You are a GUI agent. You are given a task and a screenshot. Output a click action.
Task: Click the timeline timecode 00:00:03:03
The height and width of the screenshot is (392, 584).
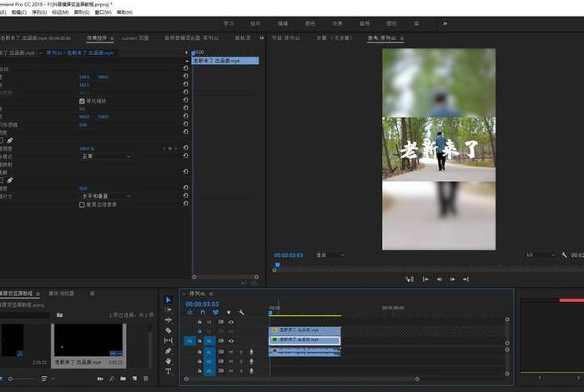click(202, 304)
